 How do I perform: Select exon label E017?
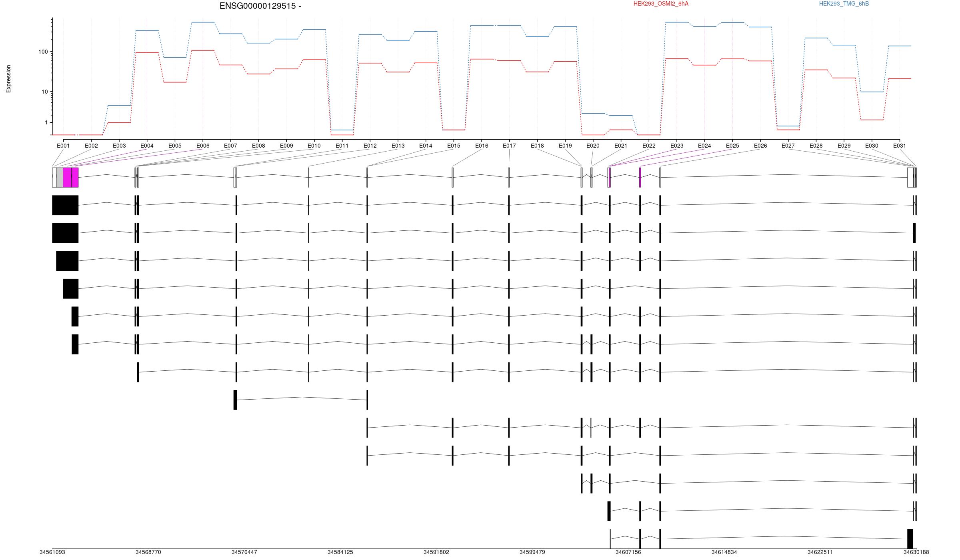click(509, 146)
